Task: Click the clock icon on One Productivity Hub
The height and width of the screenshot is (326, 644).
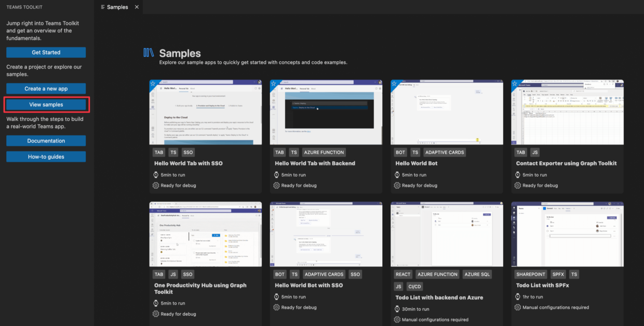Action: click(x=155, y=303)
